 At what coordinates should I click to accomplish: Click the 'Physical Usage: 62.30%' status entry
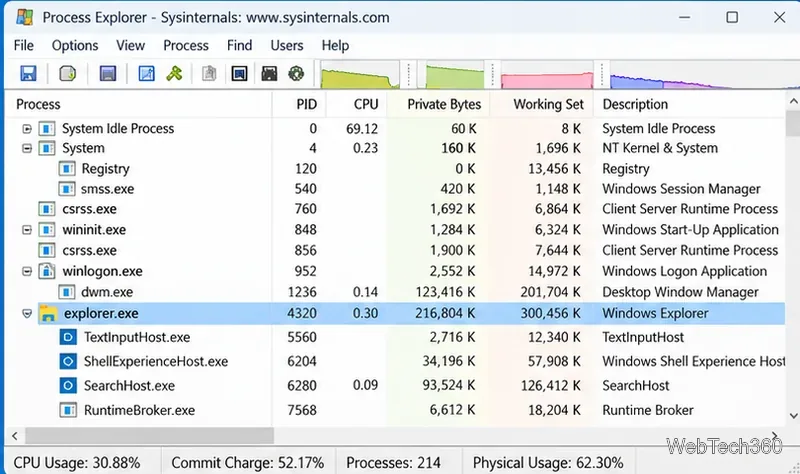[548, 463]
